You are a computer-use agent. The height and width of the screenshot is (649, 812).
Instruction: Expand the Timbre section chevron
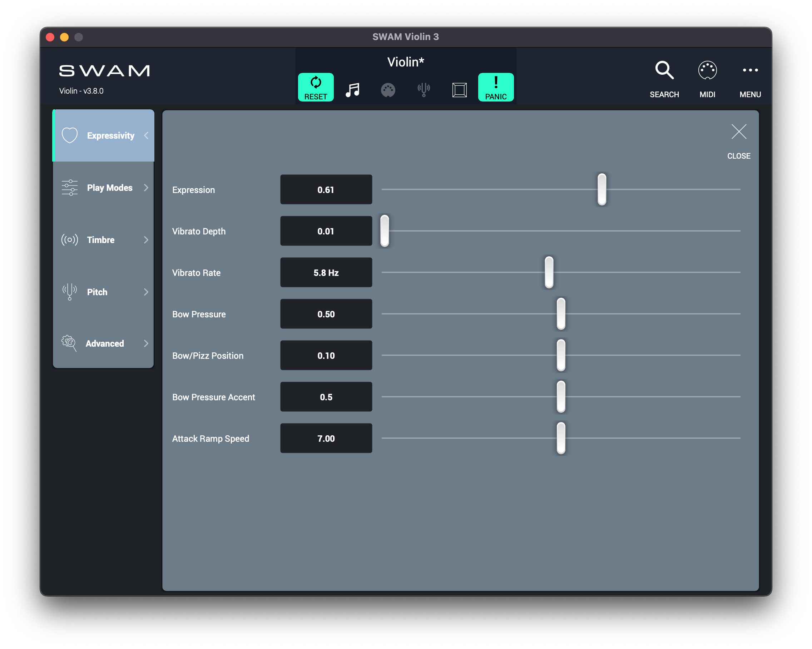(x=146, y=240)
